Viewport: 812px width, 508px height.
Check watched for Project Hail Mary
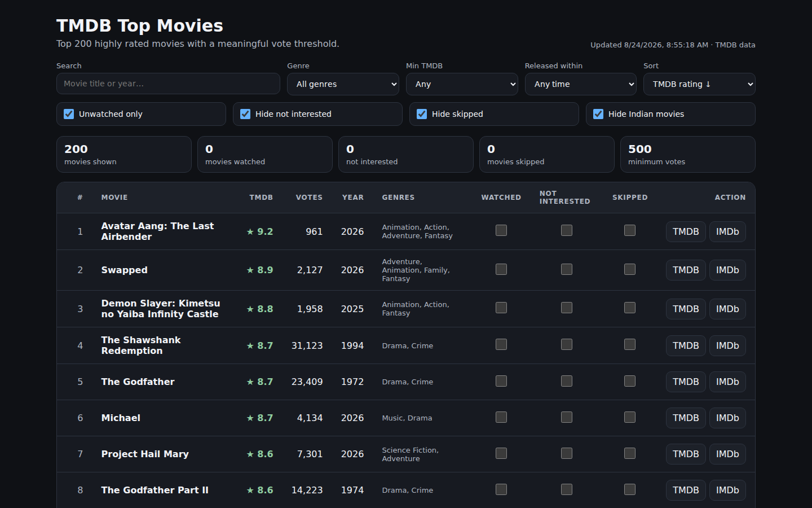coord(501,453)
